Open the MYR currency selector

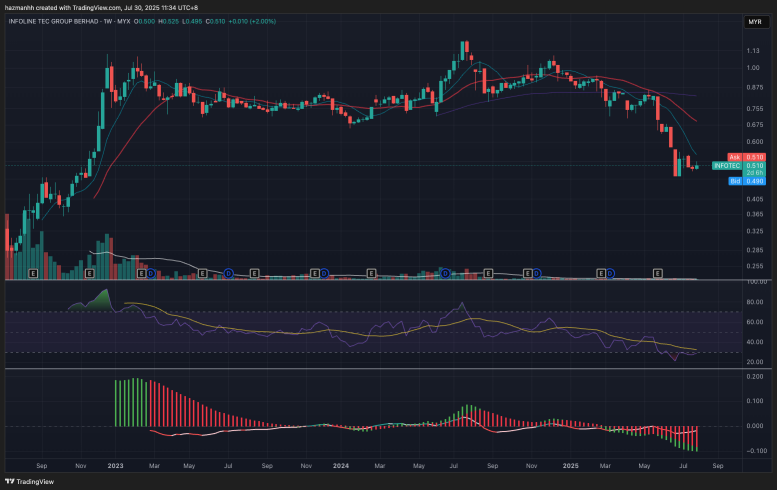click(x=755, y=22)
